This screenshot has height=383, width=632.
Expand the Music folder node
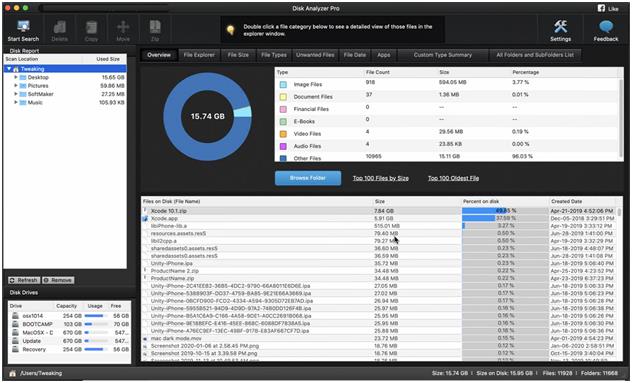pos(16,102)
